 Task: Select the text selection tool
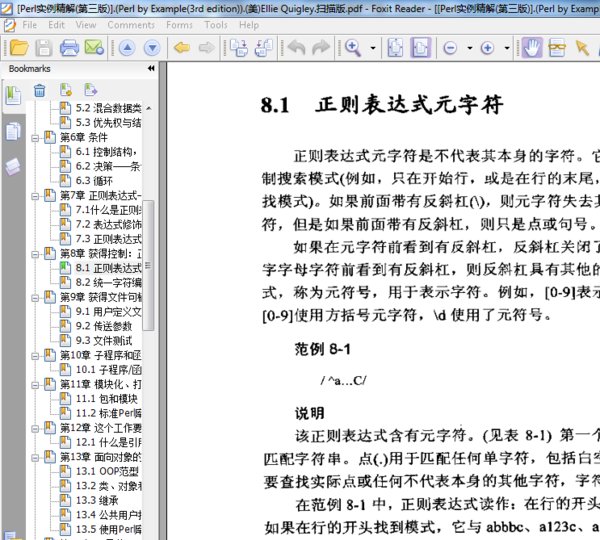coord(557,48)
